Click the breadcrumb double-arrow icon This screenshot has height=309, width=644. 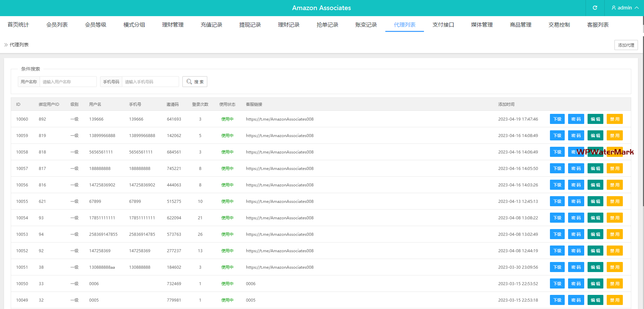point(6,45)
